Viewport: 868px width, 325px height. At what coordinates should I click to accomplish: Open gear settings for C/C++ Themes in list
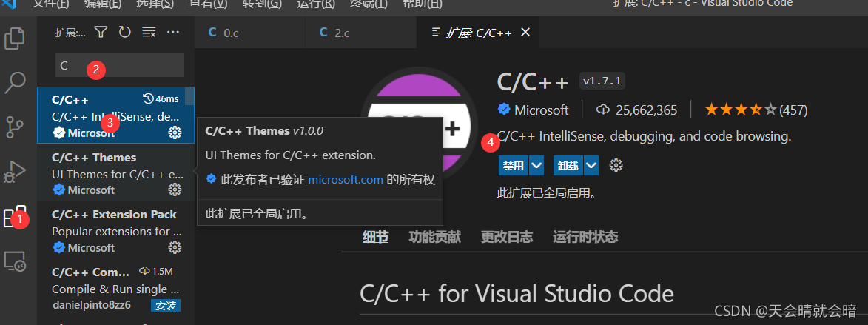175,190
